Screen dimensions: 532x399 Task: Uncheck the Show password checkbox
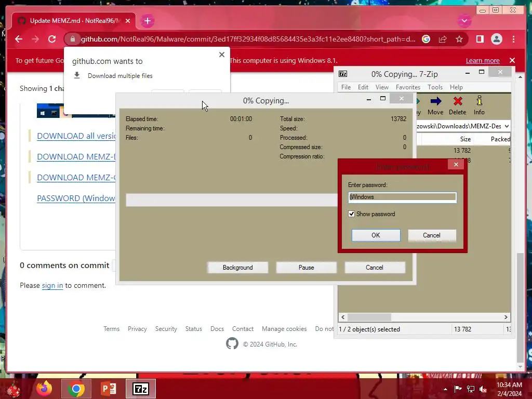[352, 214]
